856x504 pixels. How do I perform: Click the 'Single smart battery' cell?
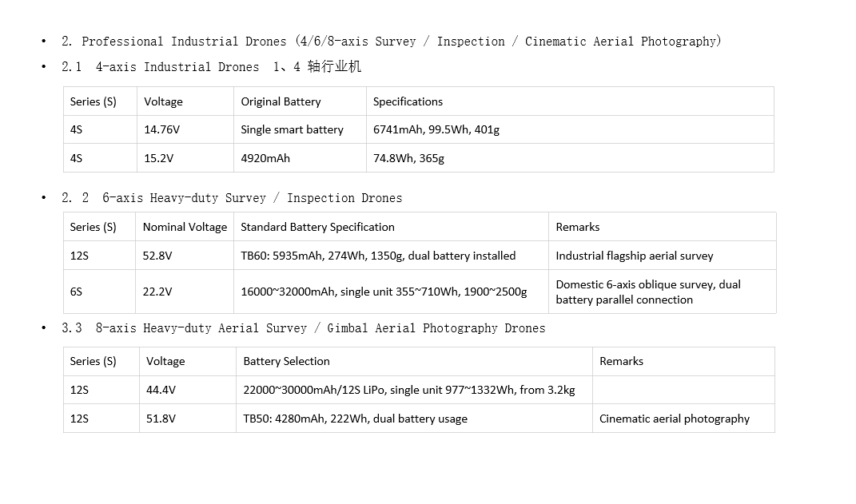point(300,130)
